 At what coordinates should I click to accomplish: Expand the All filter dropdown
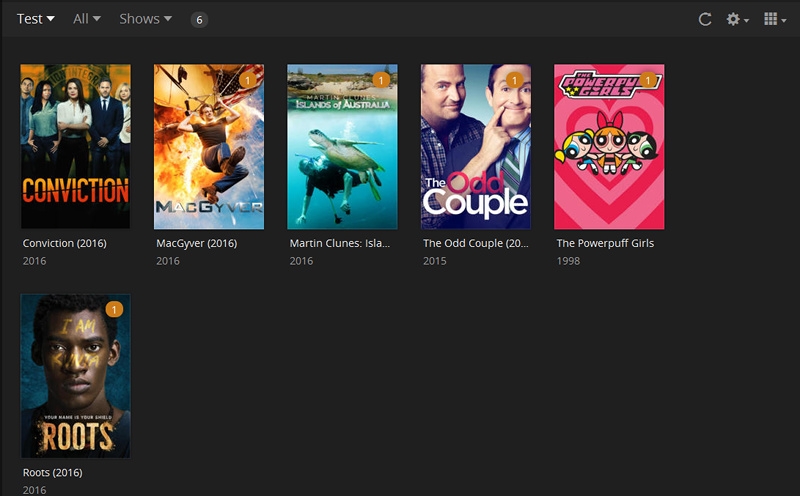pos(86,19)
